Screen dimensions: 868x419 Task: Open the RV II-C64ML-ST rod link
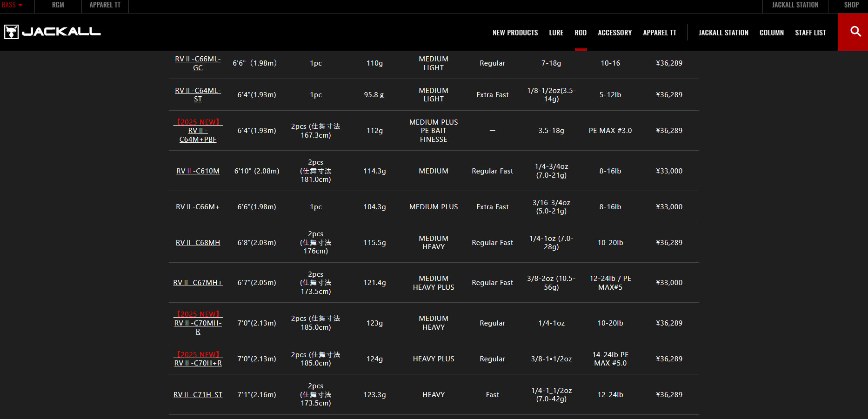coord(198,95)
